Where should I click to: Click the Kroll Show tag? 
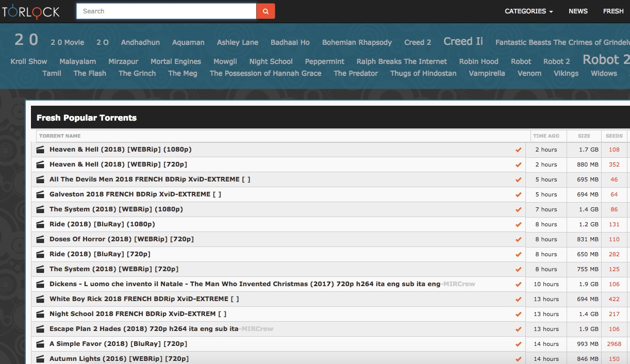[x=29, y=61]
